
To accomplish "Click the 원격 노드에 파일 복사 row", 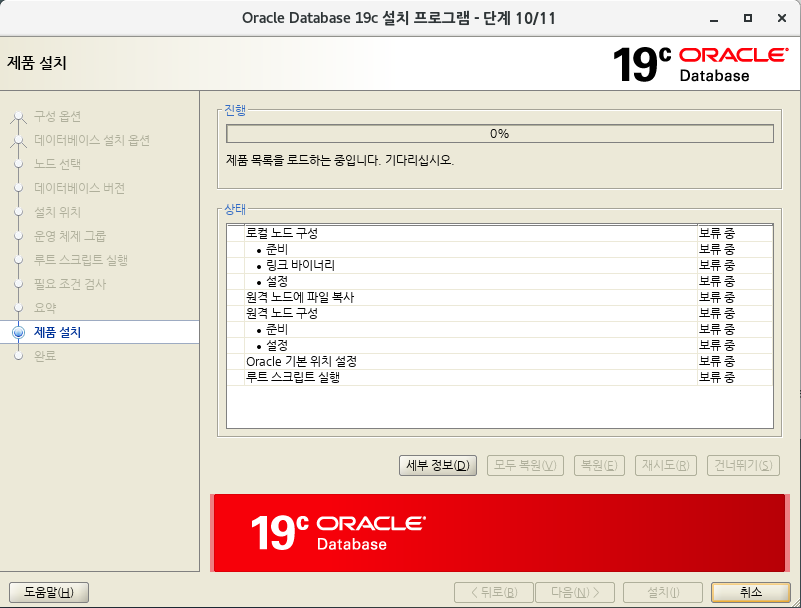I will (500, 297).
